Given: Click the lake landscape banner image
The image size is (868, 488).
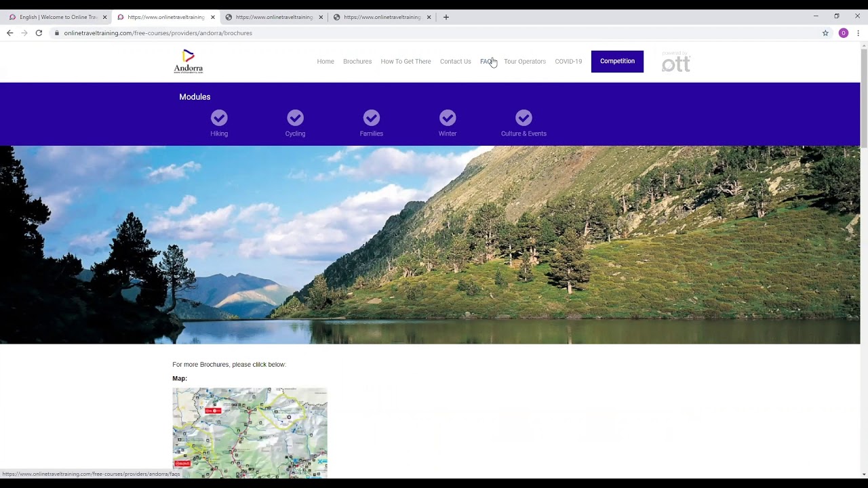Looking at the screenshot, I should (x=430, y=245).
